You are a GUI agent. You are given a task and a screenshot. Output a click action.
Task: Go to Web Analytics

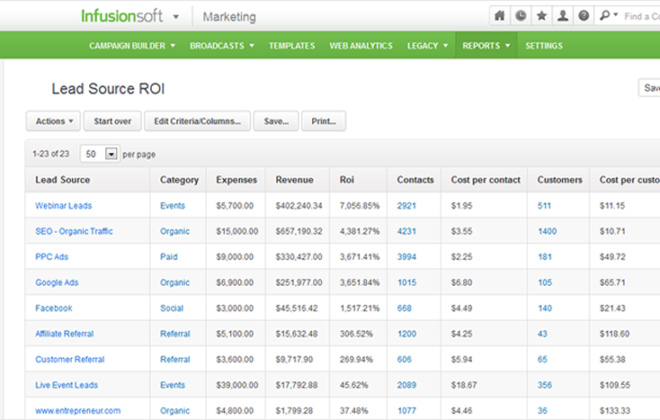click(361, 45)
